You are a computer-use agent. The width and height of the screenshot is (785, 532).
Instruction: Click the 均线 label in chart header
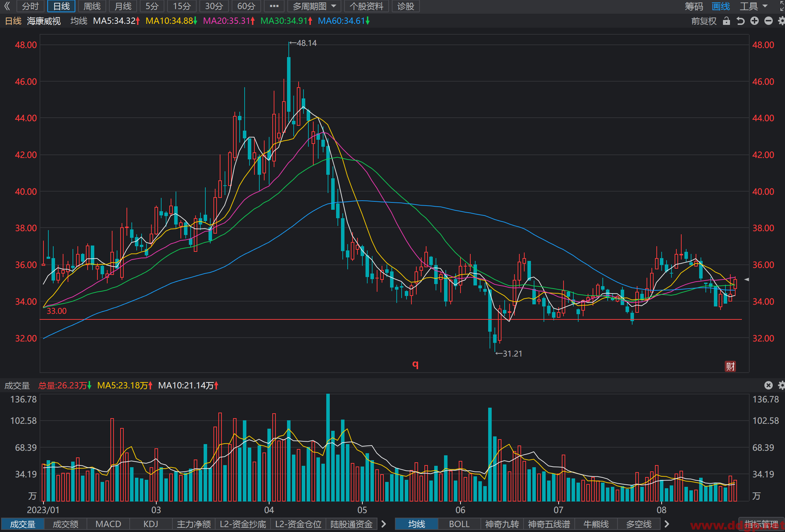[x=79, y=21]
